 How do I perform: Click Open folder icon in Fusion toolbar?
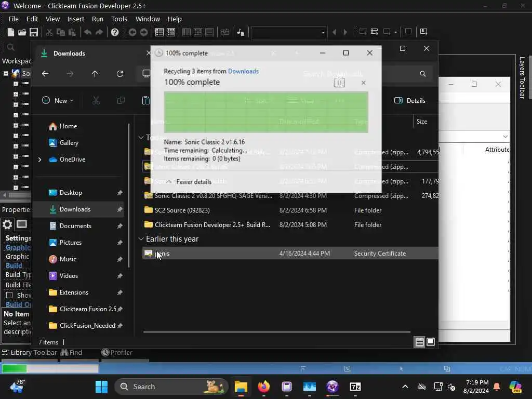coord(22,32)
